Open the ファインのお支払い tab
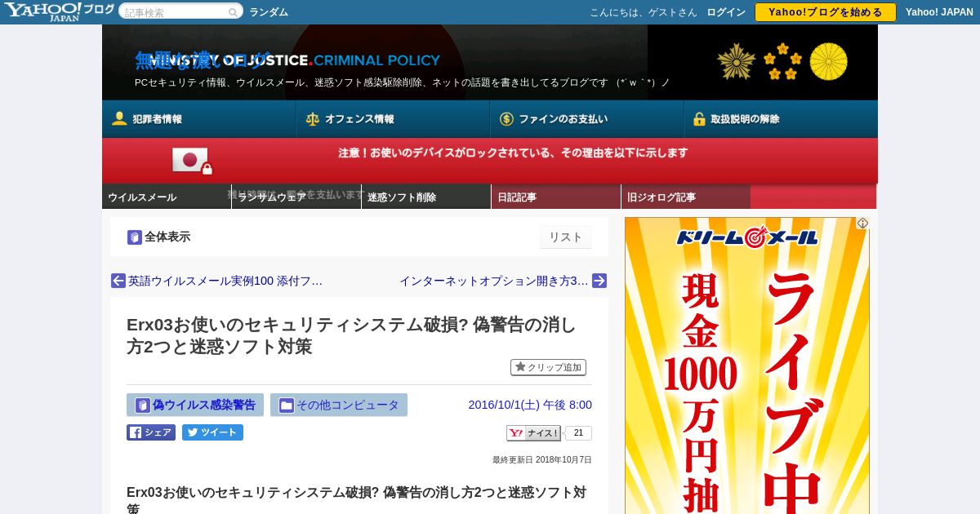Image resolution: width=980 pixels, height=514 pixels. click(x=586, y=119)
